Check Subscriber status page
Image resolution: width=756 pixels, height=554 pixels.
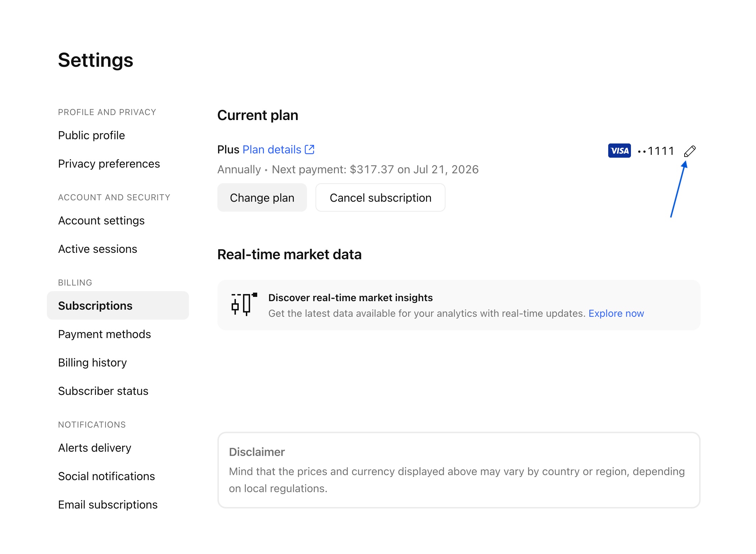pyautogui.click(x=103, y=391)
